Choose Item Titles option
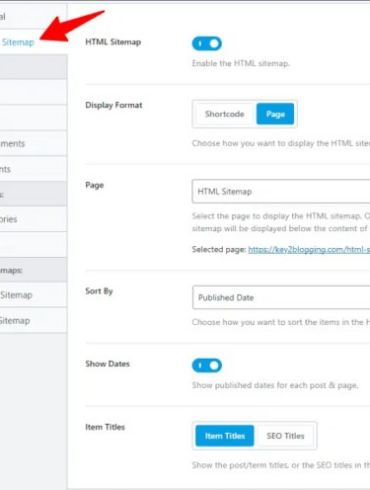This screenshot has width=370, height=490. coord(225,436)
